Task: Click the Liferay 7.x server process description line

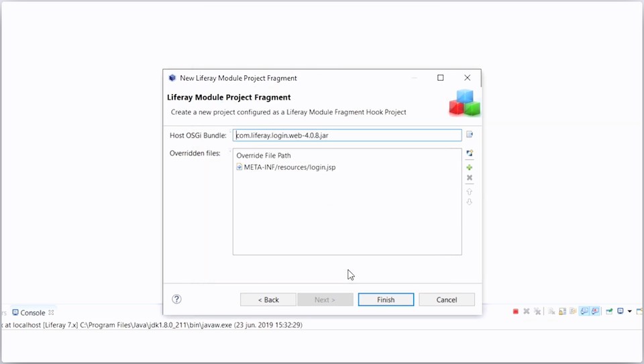Action: click(152, 325)
